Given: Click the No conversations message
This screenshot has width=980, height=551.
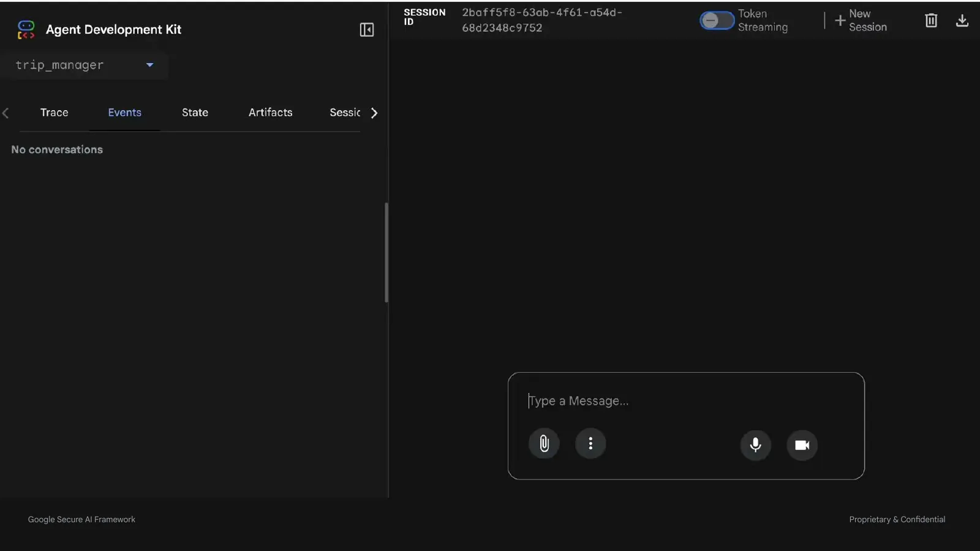Looking at the screenshot, I should (x=57, y=149).
